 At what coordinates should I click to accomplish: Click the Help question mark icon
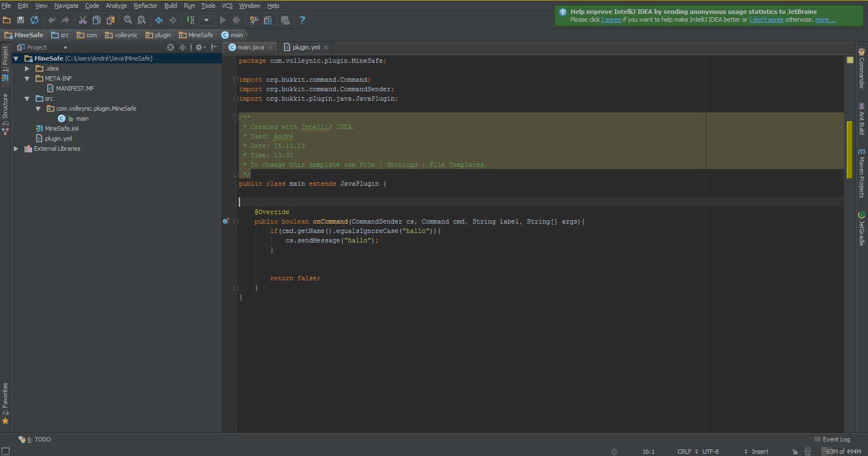[302, 20]
